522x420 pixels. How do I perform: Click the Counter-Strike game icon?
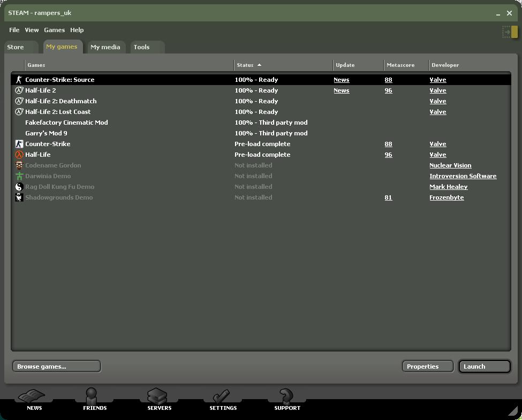19,144
